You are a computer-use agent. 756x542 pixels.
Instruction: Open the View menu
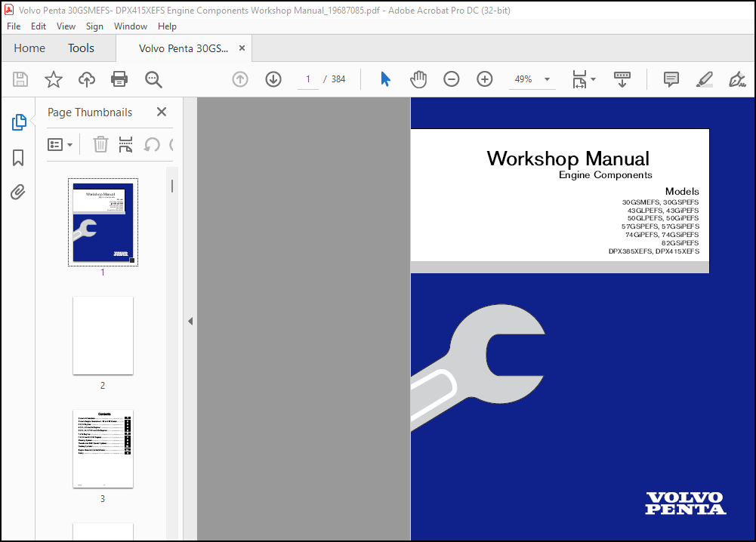[66, 26]
